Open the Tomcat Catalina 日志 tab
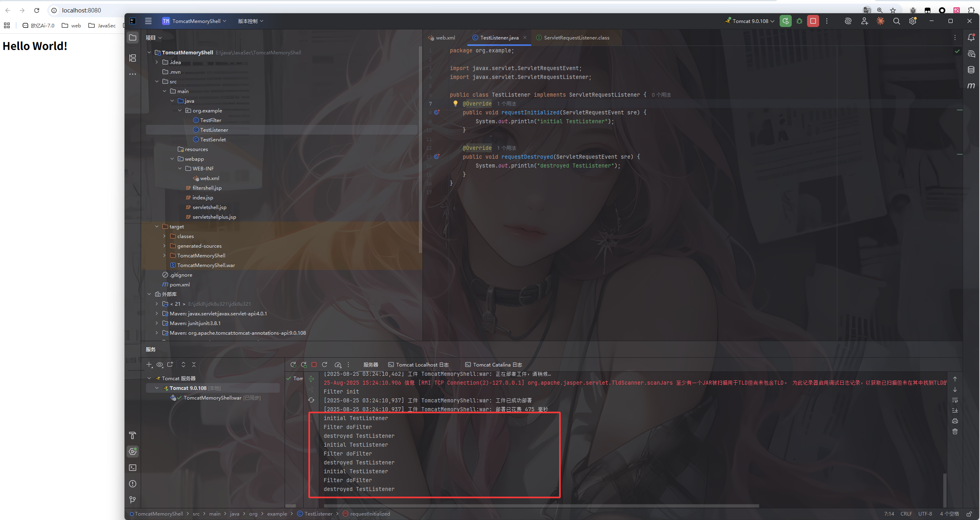 coord(494,365)
